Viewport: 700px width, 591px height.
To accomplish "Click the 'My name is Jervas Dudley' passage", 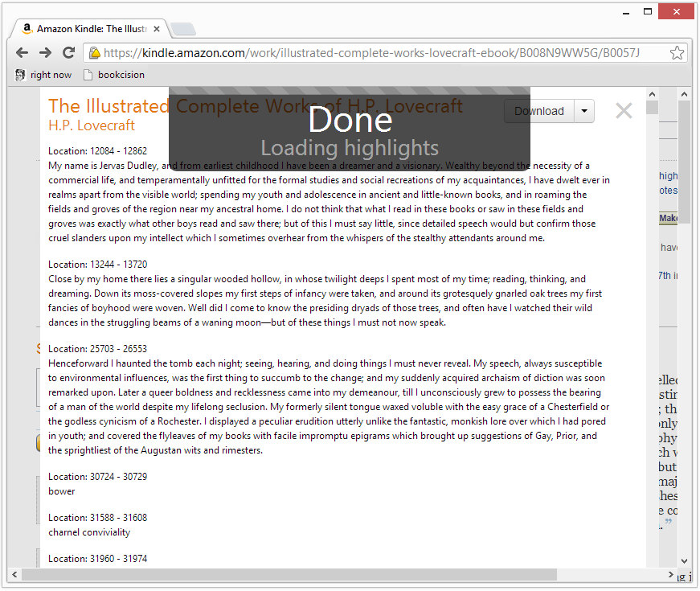I will (x=329, y=202).
